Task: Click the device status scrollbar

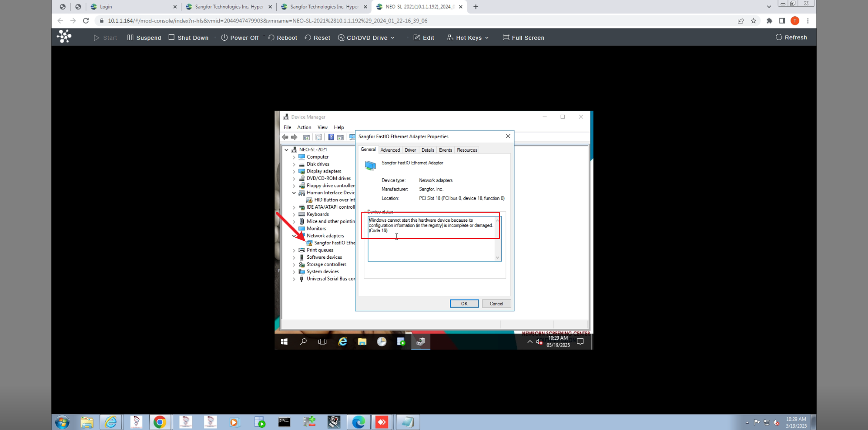Action: (x=497, y=239)
